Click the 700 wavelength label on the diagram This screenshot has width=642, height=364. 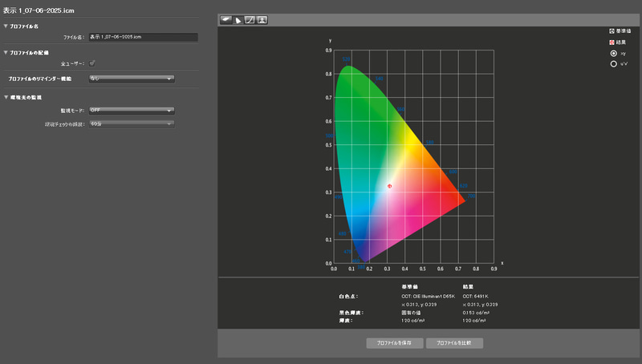point(471,196)
